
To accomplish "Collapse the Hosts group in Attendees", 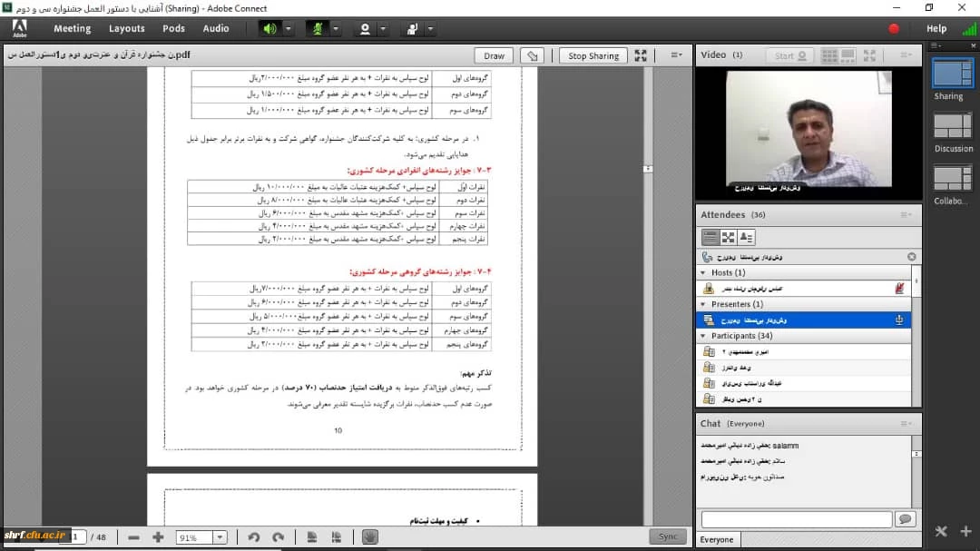I will coord(703,272).
